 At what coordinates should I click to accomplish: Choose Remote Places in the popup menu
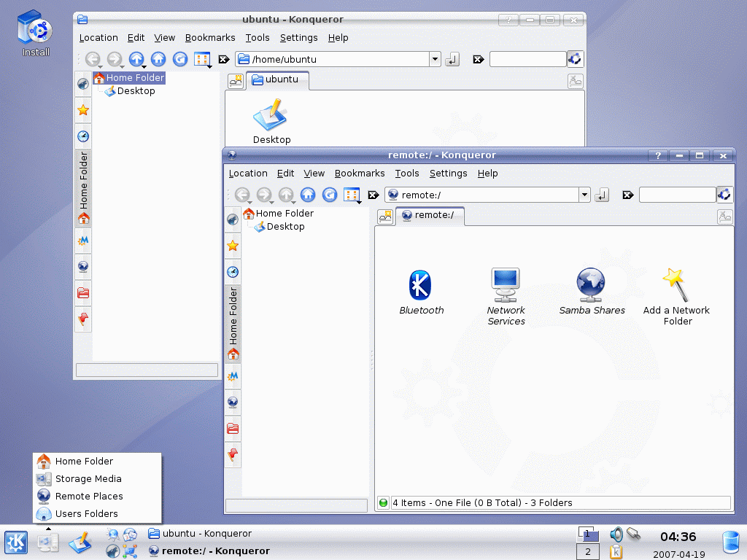tap(97, 496)
